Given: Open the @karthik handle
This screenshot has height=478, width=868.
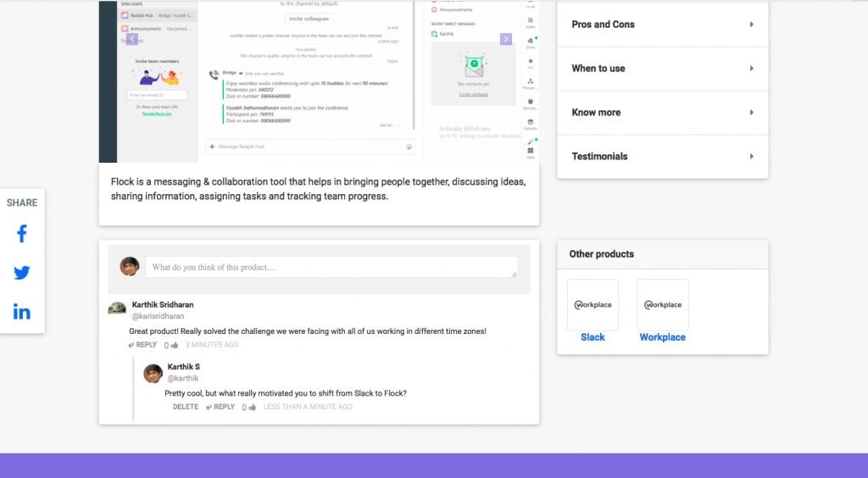Looking at the screenshot, I should point(183,378).
